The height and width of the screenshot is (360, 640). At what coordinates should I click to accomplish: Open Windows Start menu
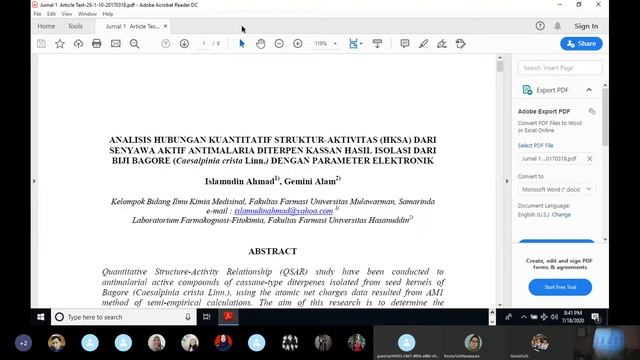tap(40, 317)
